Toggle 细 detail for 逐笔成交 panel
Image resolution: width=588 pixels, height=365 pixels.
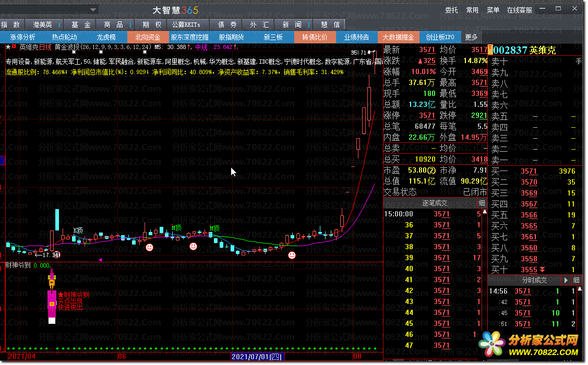tap(482, 203)
